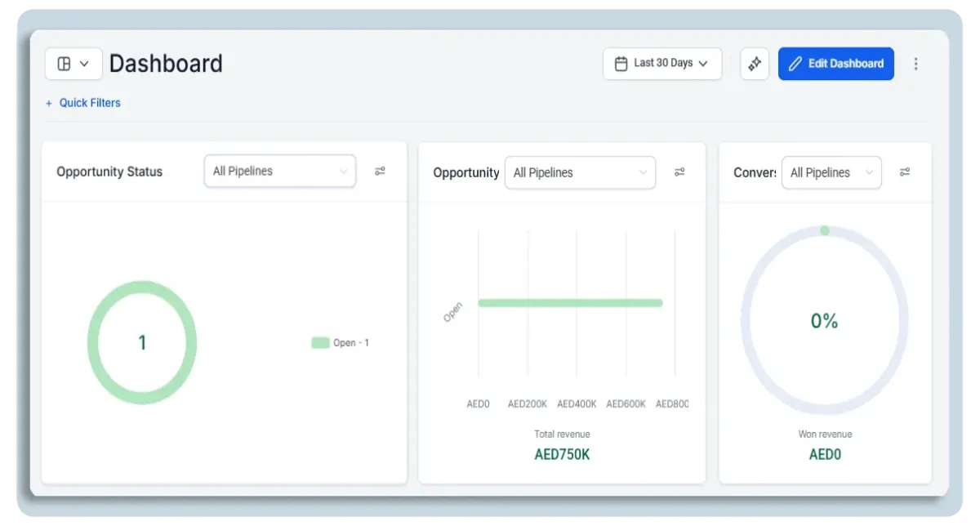Click the green Open bar in the revenue chart
The image size is (980, 526).
569,302
